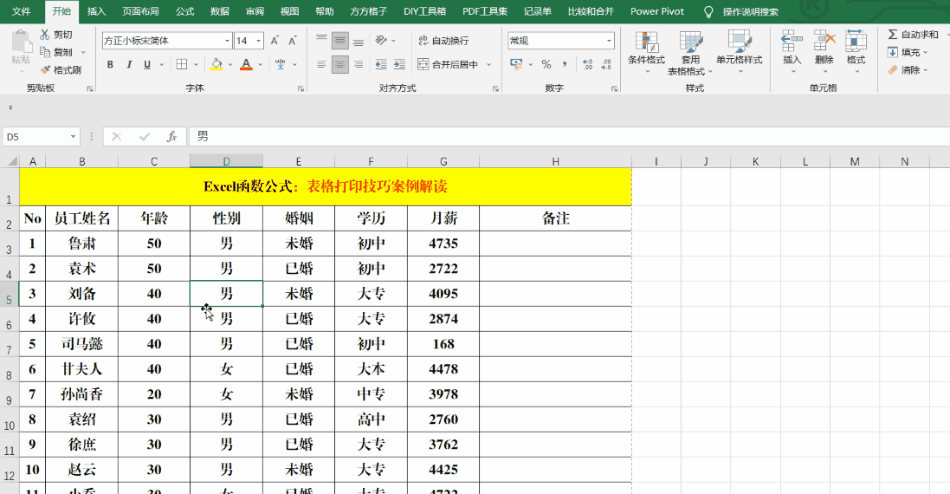
Task: Expand the Merge and Center dropdown arrow
Action: point(489,64)
